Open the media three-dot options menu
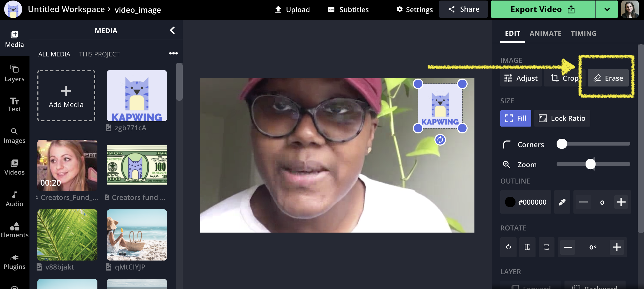Viewport: 644px width, 289px height. tap(173, 53)
